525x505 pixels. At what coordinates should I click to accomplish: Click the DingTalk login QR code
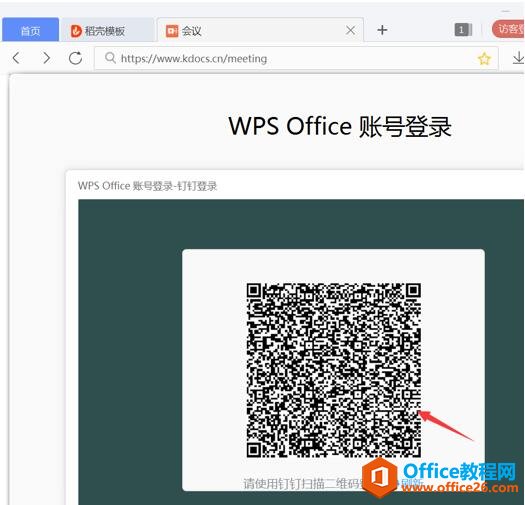333,370
